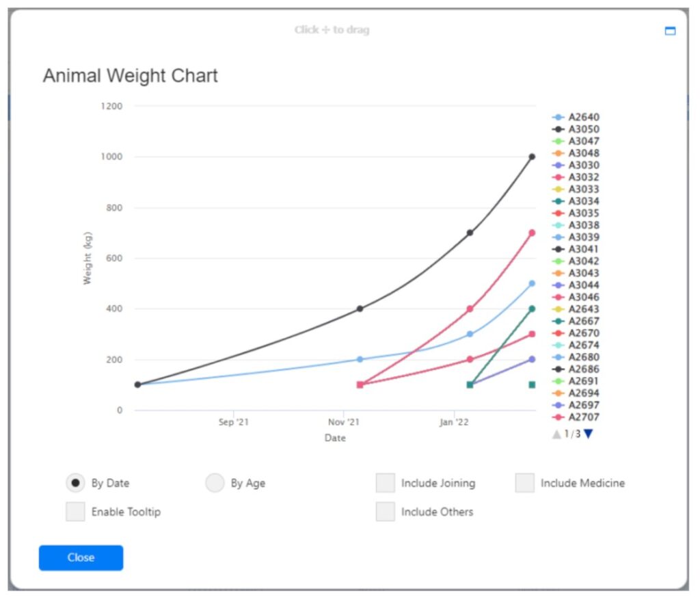Hide the A3050 series via legend
The height and width of the screenshot is (600, 700).
[583, 129]
